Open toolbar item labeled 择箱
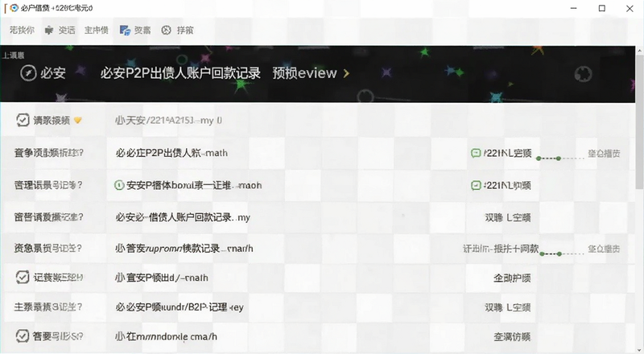Screen dimensions: 644x354 click(x=185, y=30)
